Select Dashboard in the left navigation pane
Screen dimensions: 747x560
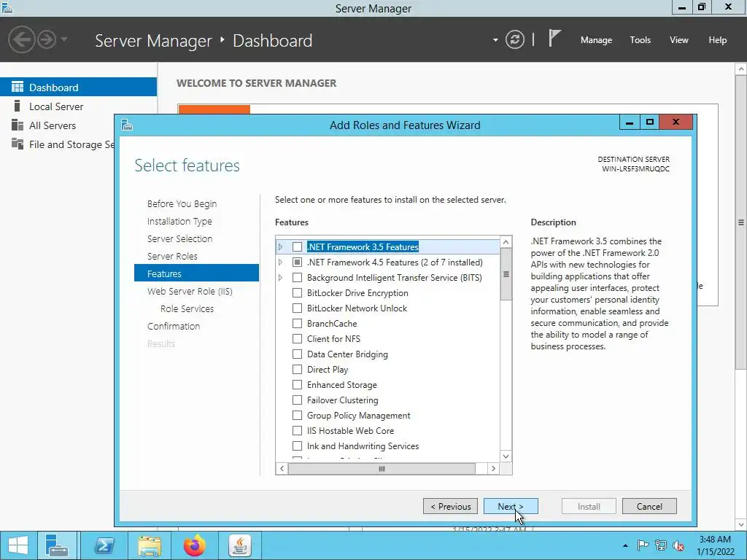(78, 87)
